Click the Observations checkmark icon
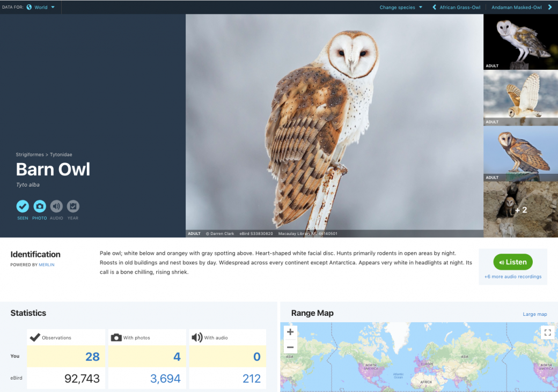The width and height of the screenshot is (558, 392). point(35,337)
